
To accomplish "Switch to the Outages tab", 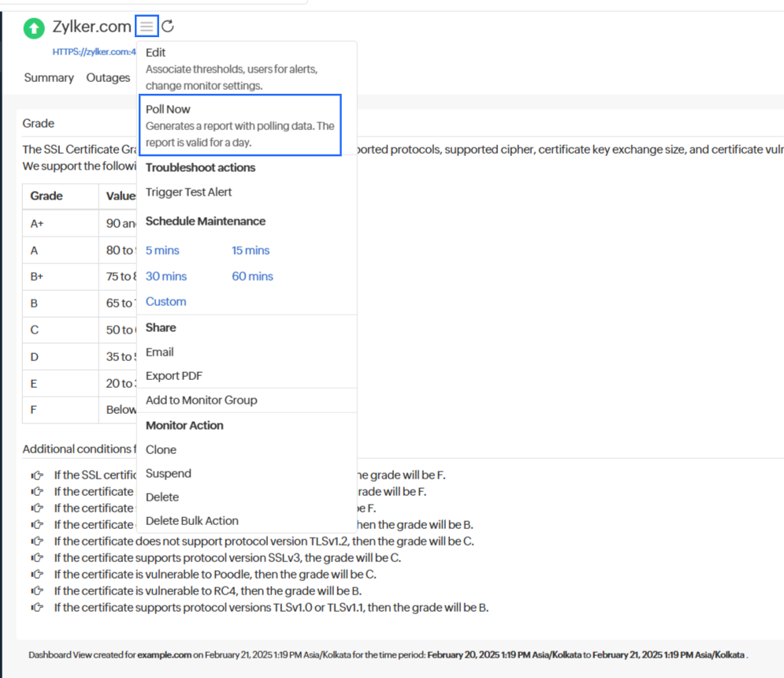I will [108, 78].
